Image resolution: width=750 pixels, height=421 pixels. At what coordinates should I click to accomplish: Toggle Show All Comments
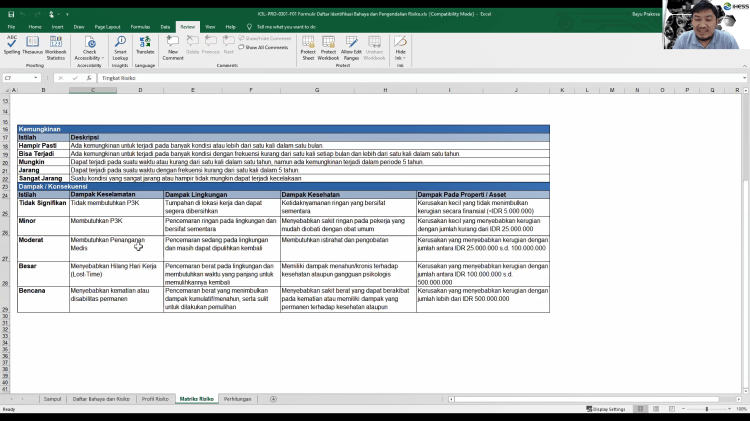[265, 47]
